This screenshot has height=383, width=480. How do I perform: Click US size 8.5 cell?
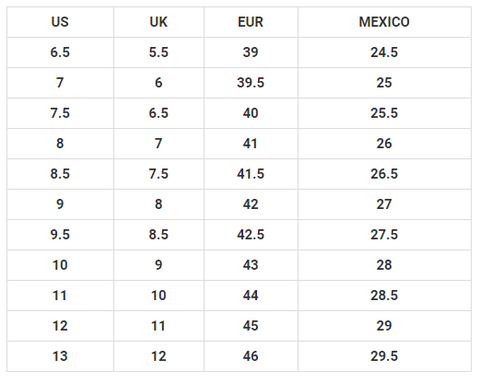pyautogui.click(x=60, y=174)
